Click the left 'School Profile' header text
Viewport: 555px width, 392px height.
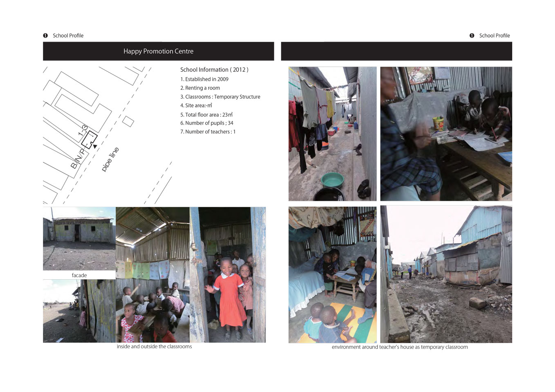[68, 36]
